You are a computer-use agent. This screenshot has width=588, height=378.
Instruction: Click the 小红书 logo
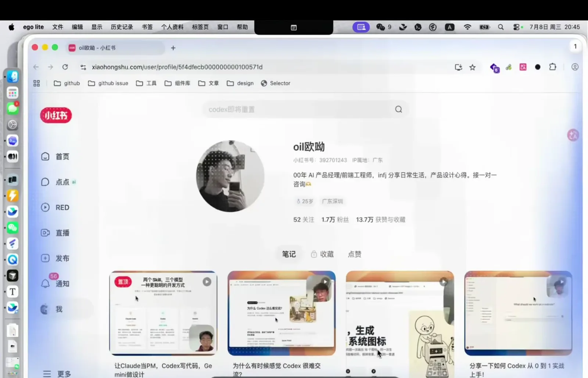click(56, 115)
